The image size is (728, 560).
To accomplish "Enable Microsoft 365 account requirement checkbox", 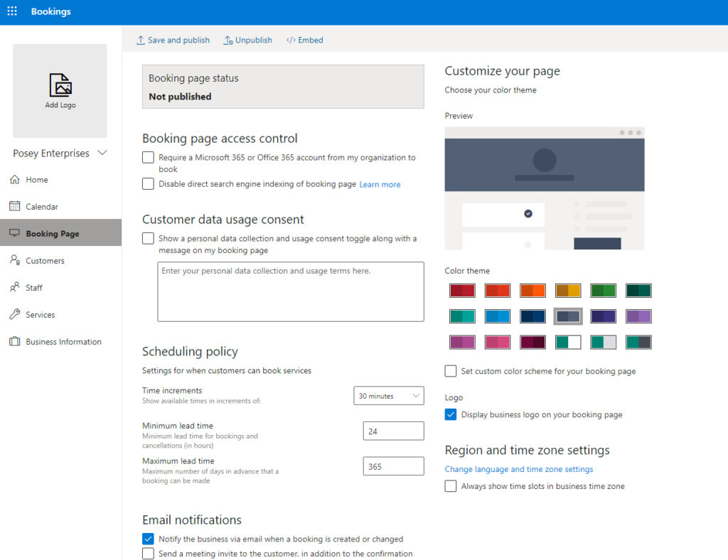I will pos(148,157).
